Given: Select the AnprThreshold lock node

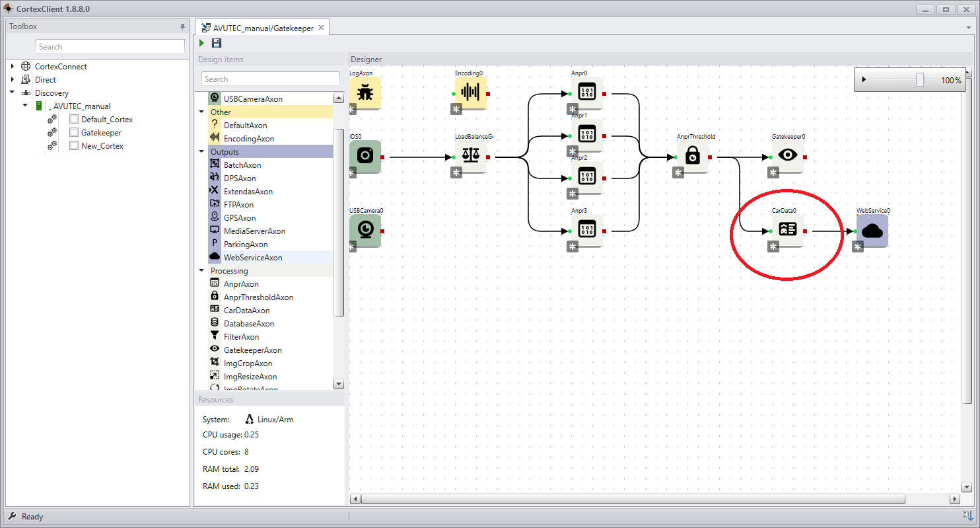Looking at the screenshot, I should (x=692, y=157).
